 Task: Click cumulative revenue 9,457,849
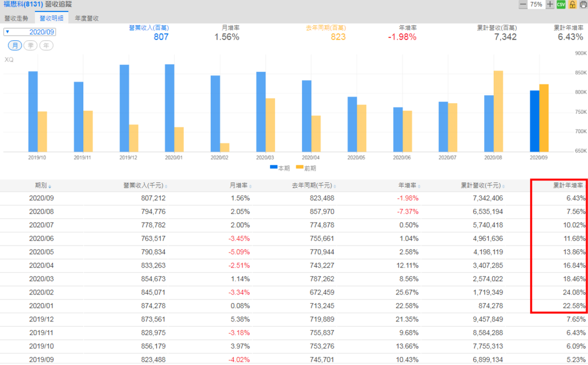tap(488, 320)
